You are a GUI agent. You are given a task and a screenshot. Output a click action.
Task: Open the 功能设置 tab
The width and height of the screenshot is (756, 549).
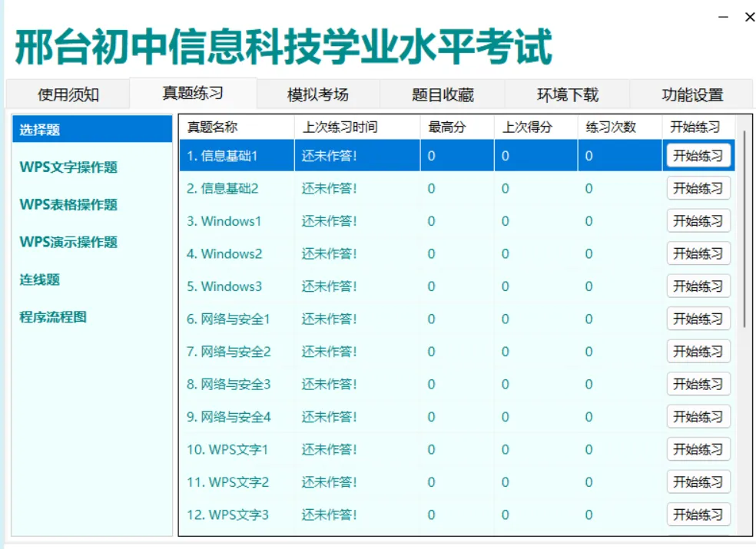coord(694,94)
